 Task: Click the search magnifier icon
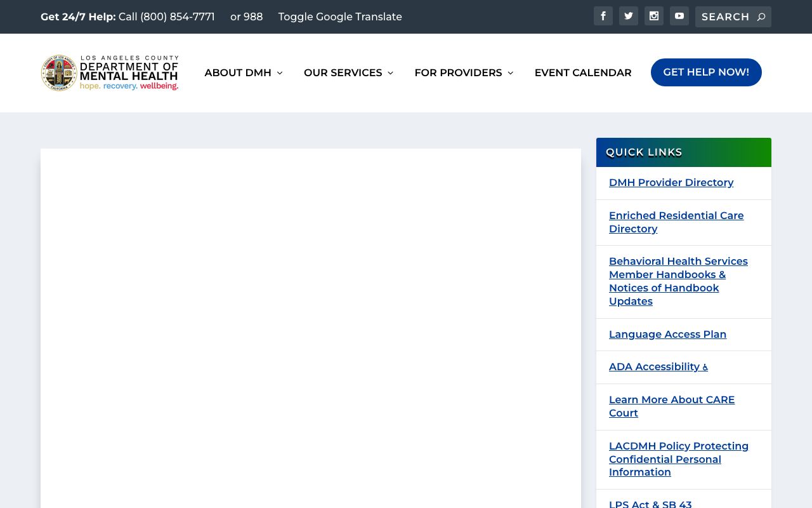(761, 17)
